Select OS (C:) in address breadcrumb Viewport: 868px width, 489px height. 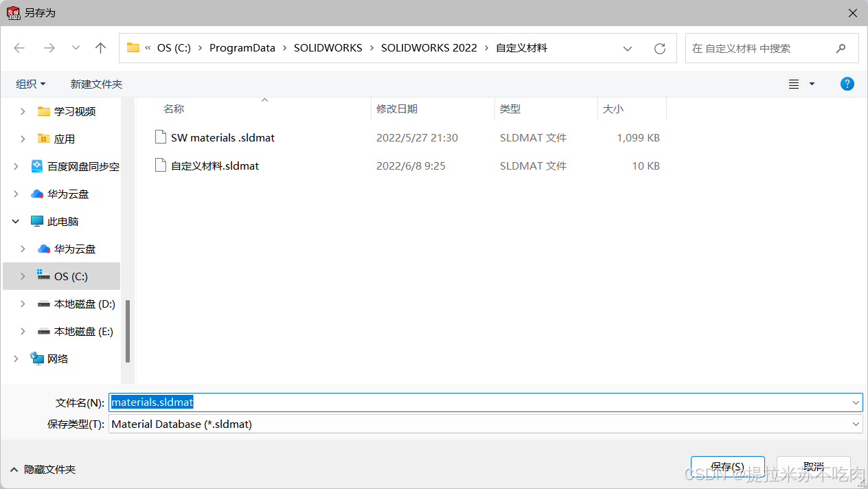(174, 48)
